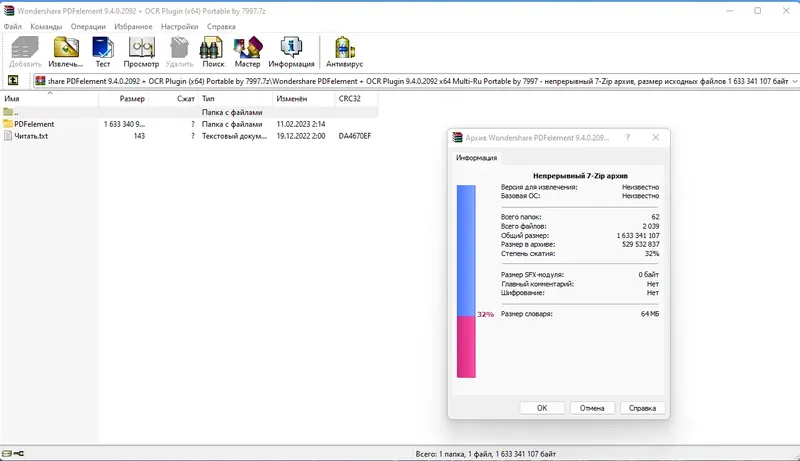
Task: Click the CRC value DA4670EF
Action: [355, 136]
